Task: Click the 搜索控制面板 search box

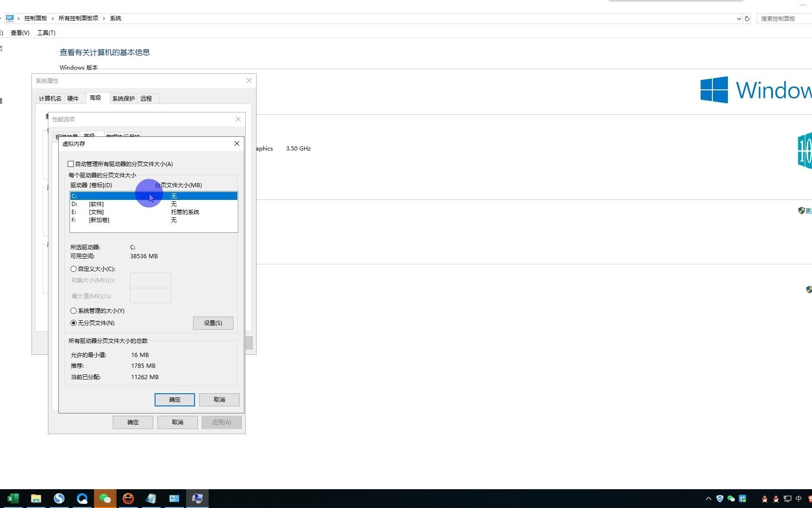Action: pos(784,18)
